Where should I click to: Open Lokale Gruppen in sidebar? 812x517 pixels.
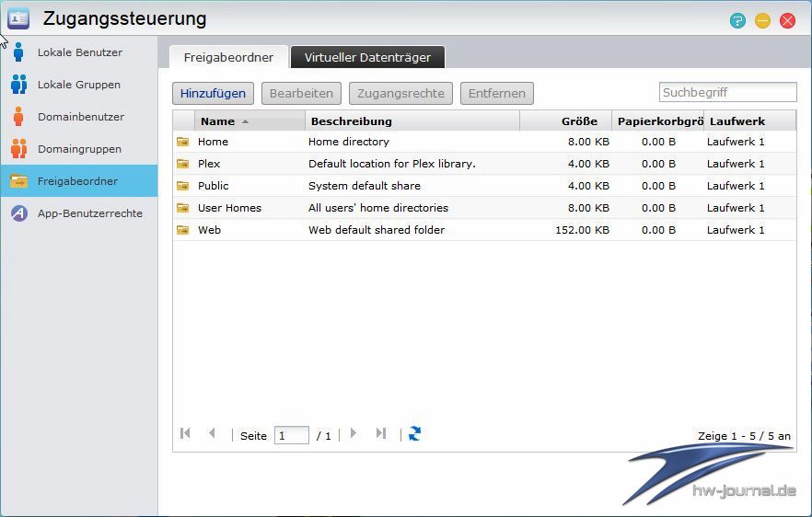[x=79, y=85]
